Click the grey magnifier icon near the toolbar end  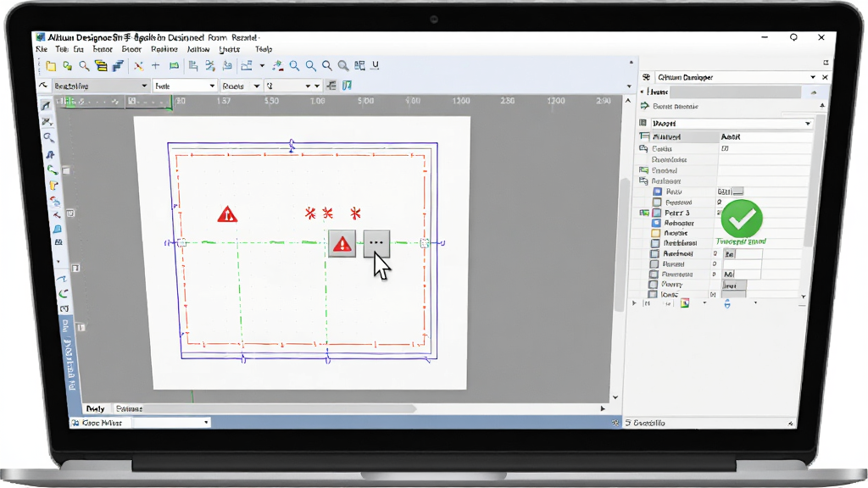pos(343,66)
